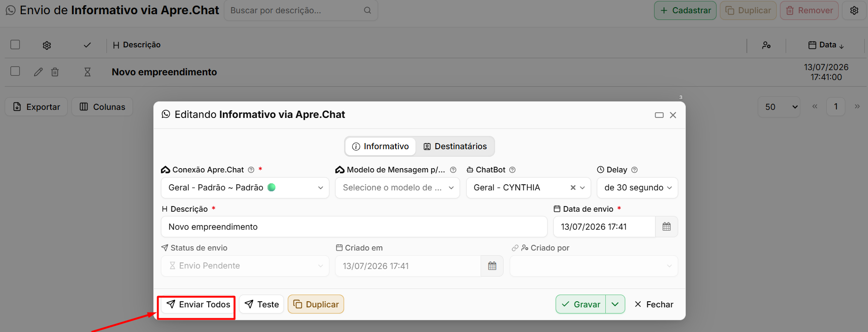Open the Conexão Apre.Chat dropdown
Image resolution: width=868 pixels, height=332 pixels.
point(245,188)
